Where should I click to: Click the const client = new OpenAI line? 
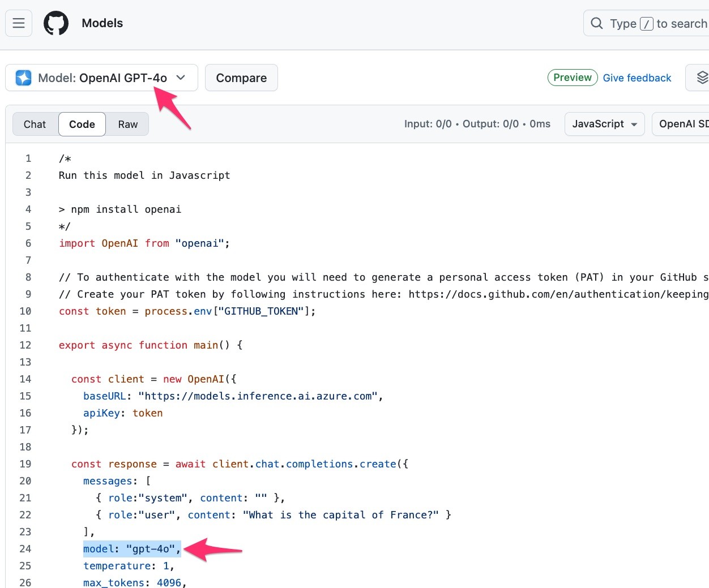pyautogui.click(x=154, y=379)
